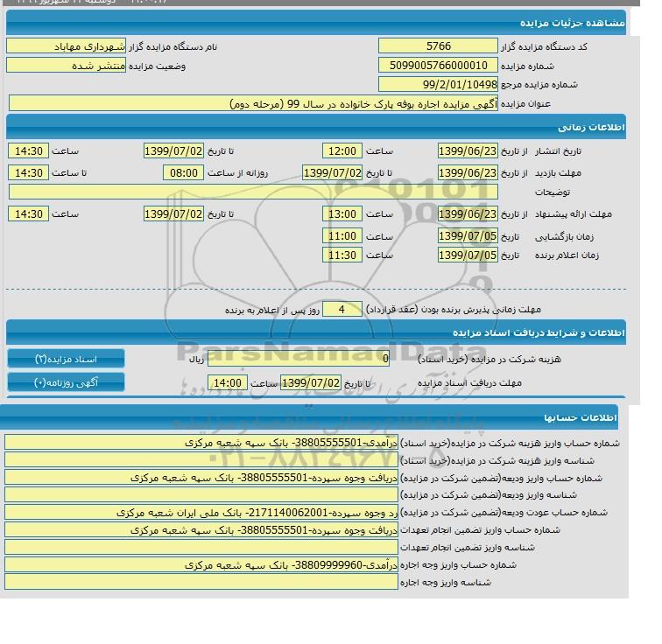
Task: Select opening date 1399/07/05 in زمان بازگشایی row
Action: click(x=468, y=236)
